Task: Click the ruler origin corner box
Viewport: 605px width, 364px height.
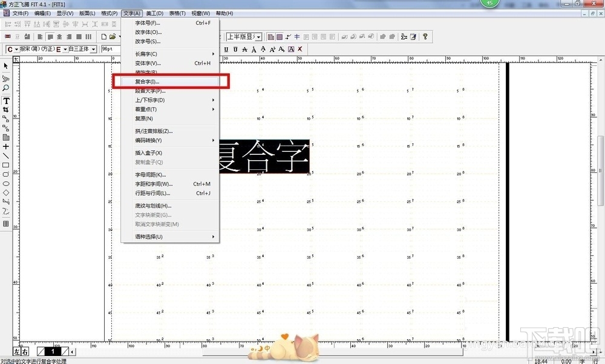Action: 16,59
